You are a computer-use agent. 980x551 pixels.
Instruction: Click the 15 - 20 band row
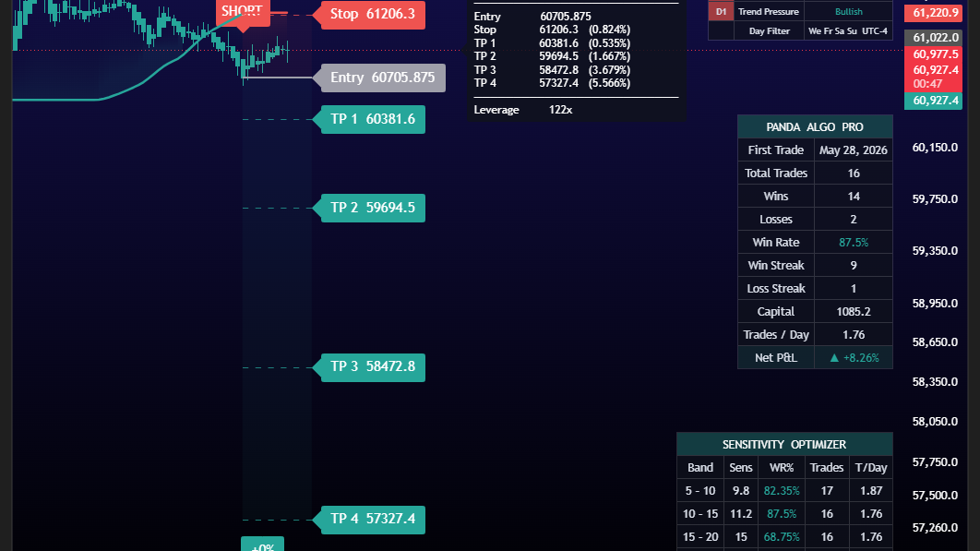tap(784, 537)
